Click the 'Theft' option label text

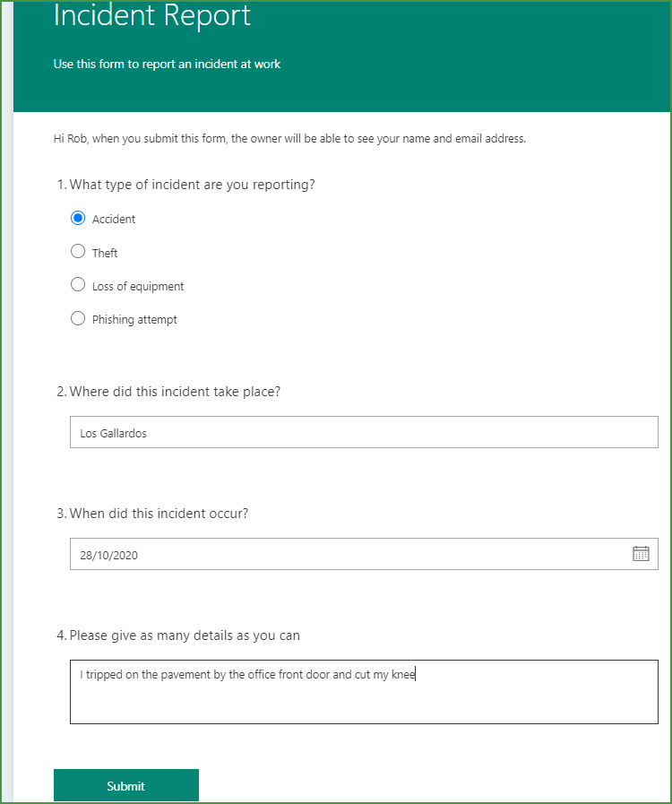[x=105, y=253]
